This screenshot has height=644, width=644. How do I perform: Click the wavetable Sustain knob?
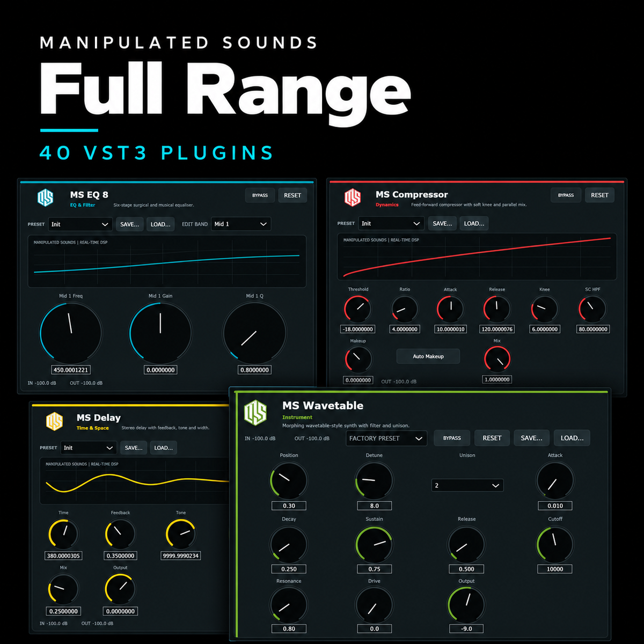pyautogui.click(x=374, y=544)
